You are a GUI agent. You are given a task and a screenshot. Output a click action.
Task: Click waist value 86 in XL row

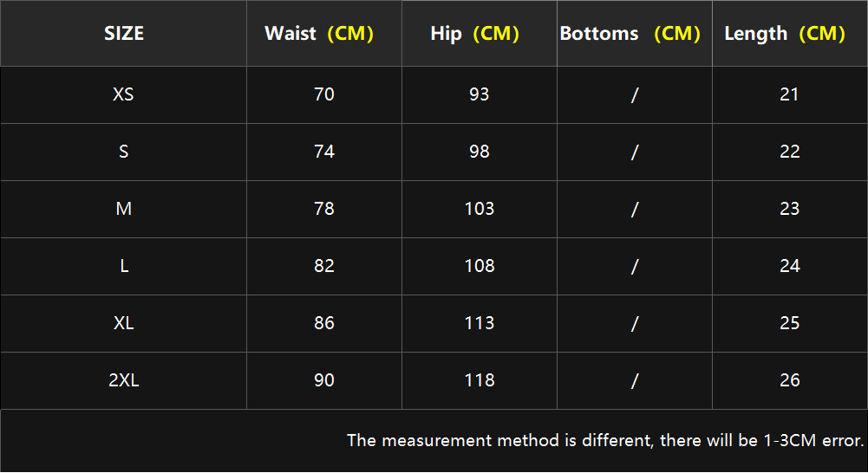pyautogui.click(x=323, y=323)
